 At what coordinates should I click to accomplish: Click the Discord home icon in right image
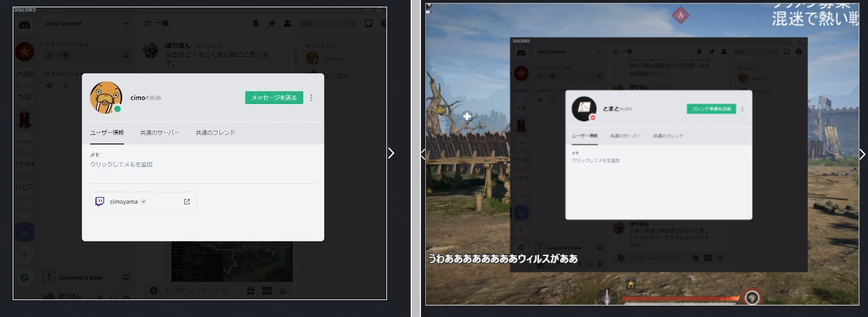click(520, 53)
